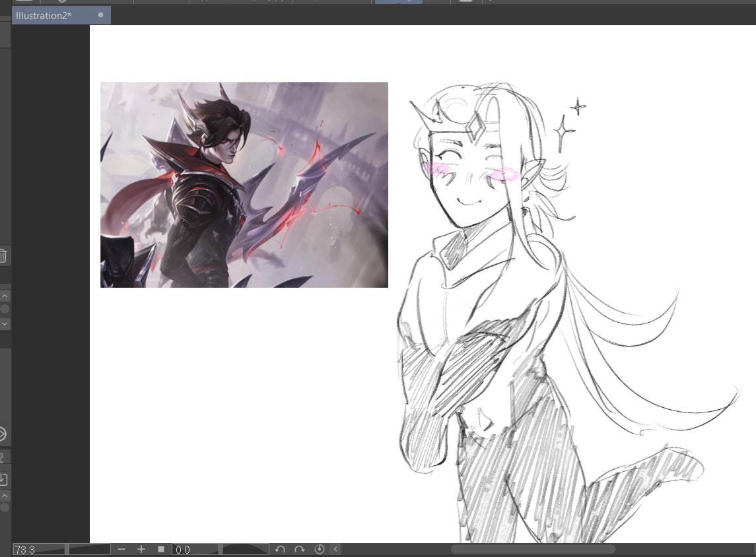Switch to the Illustration2* canvas tab
This screenshot has width=756, height=557.
[61, 15]
